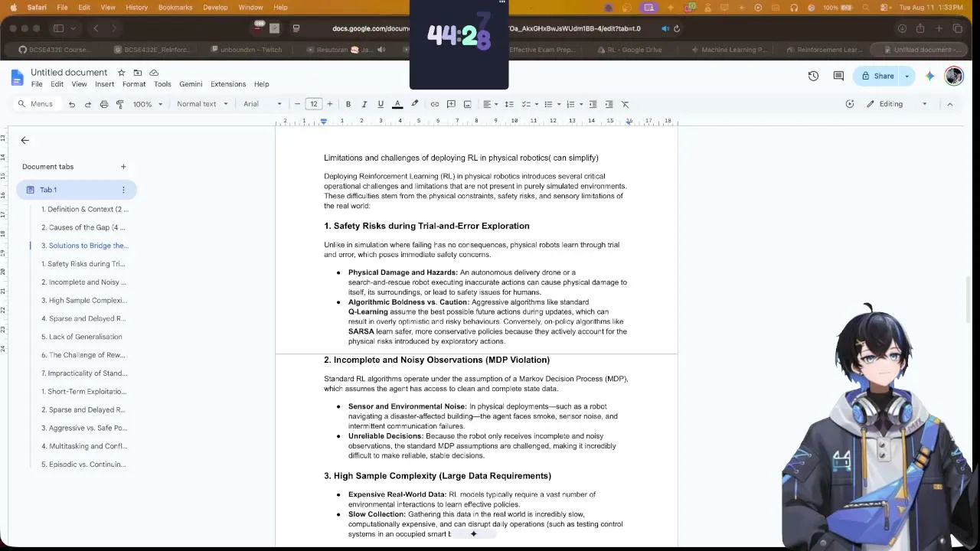
Task: Open the Tools menu in Docs
Action: [x=162, y=84]
